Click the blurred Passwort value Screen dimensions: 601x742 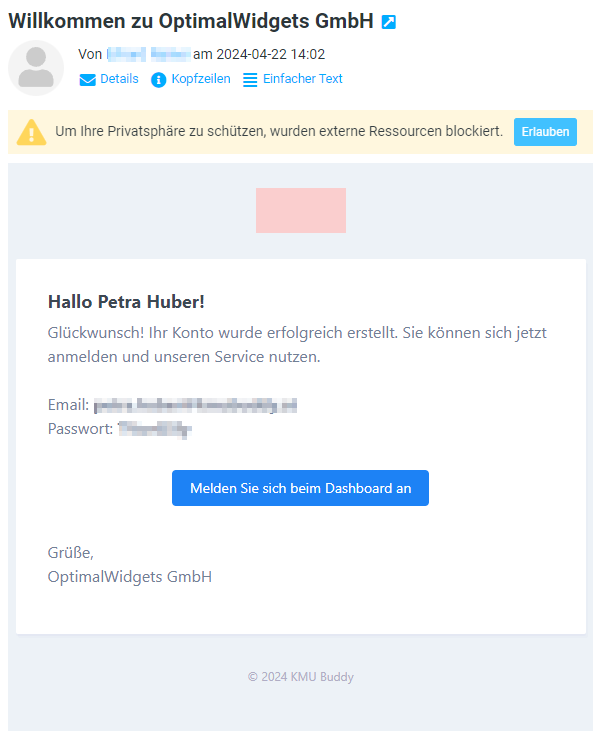154,430
